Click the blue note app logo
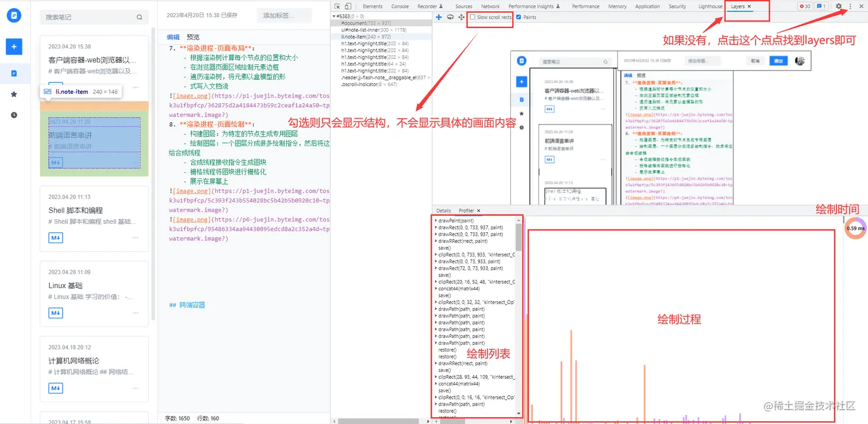 coord(14,15)
